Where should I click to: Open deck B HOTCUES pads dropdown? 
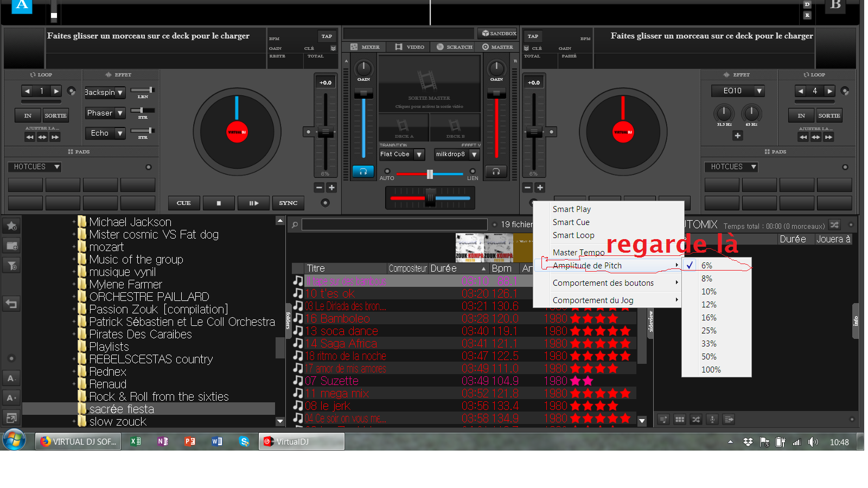731,167
